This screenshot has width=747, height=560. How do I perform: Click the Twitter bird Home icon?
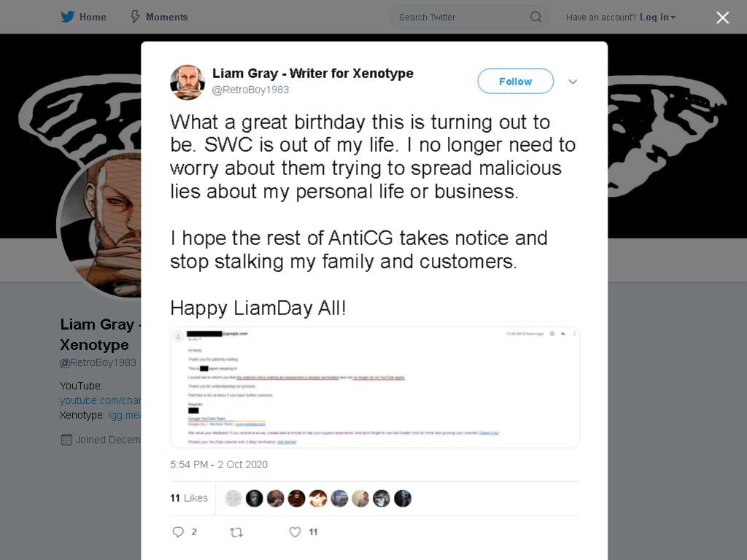68,17
